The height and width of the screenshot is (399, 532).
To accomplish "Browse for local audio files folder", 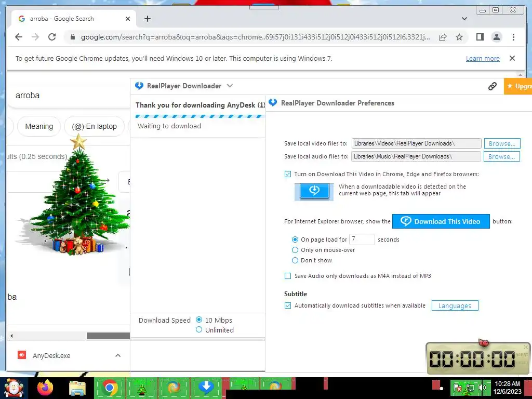I will [501, 156].
